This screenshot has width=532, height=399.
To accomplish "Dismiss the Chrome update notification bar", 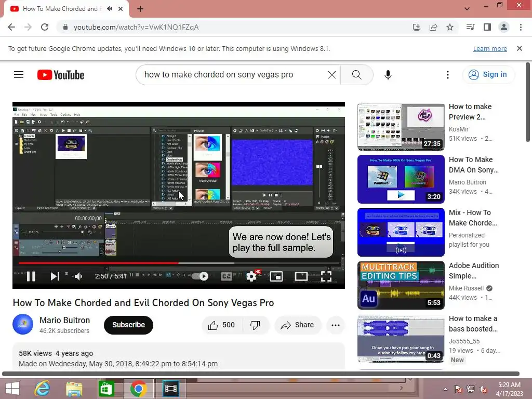I will tap(520, 48).
